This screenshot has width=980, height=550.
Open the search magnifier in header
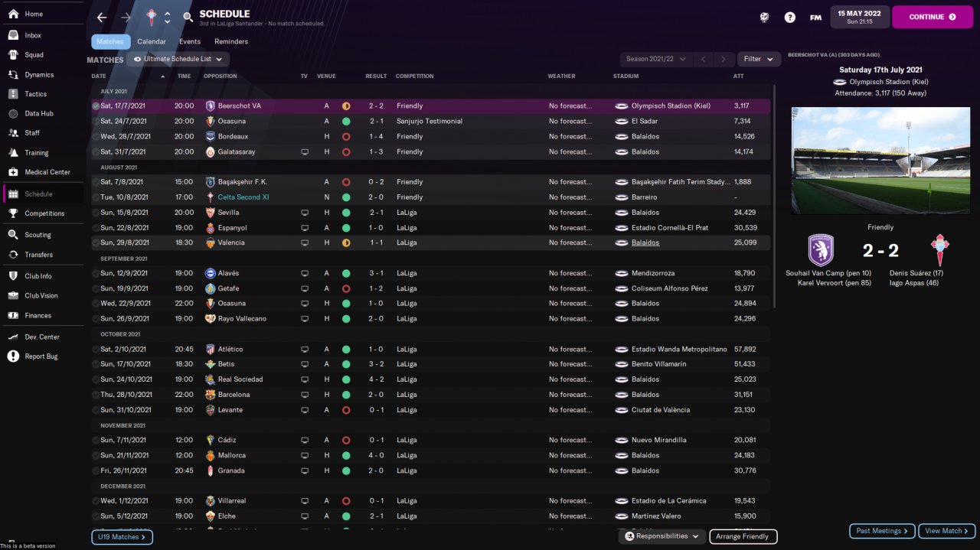[x=188, y=17]
